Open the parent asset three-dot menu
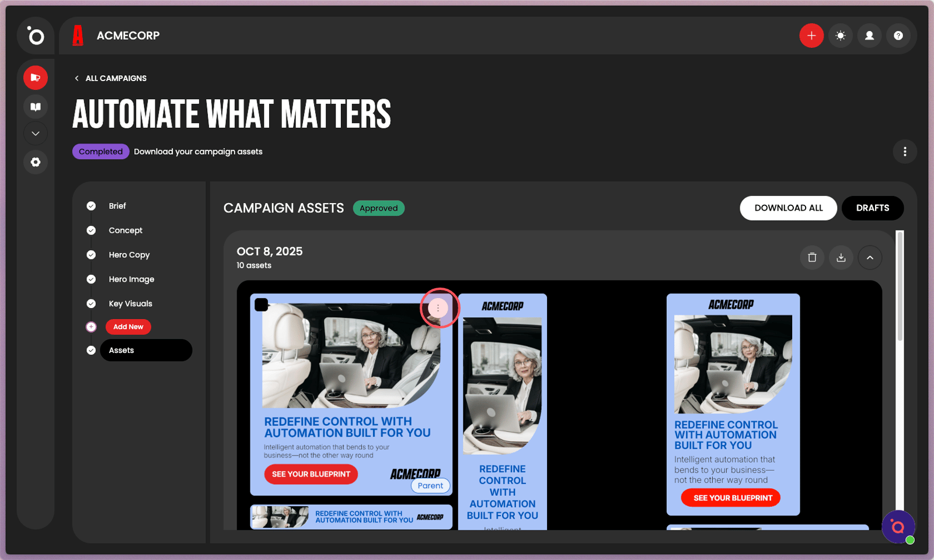934x560 pixels. [438, 307]
